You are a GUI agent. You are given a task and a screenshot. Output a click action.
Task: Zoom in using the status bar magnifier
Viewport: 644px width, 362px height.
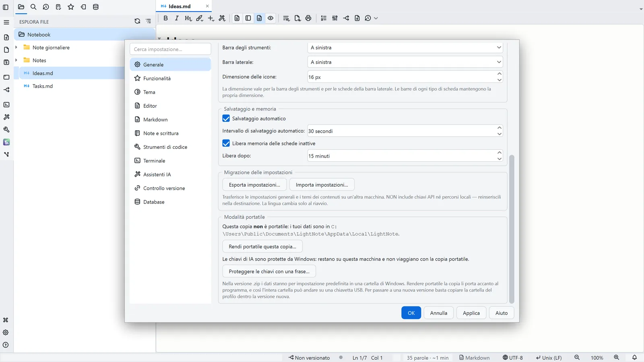click(x=616, y=358)
